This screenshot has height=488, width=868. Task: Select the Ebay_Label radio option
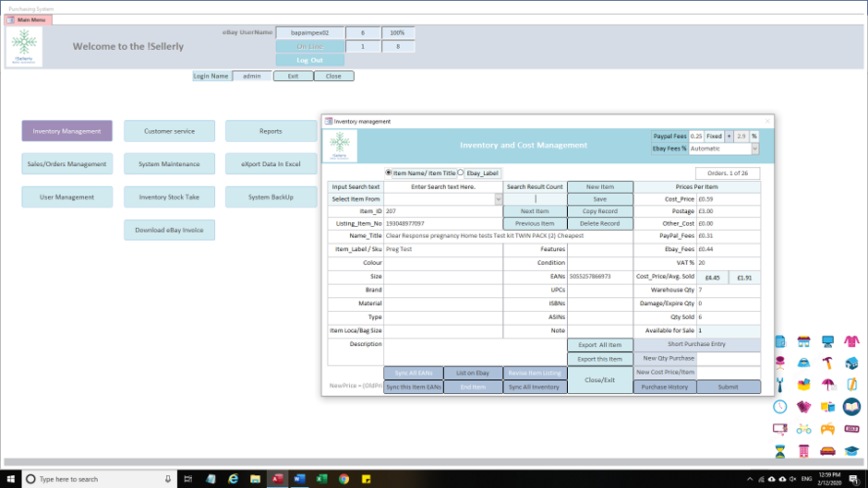[x=462, y=173]
